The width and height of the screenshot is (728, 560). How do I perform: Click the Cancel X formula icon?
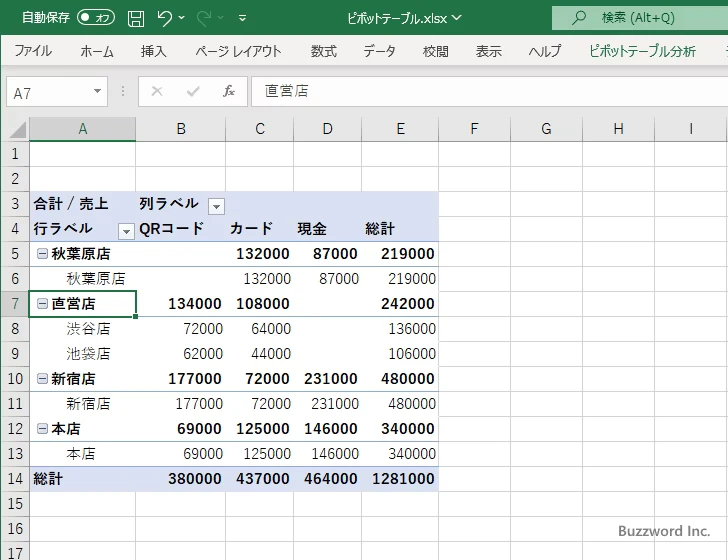pyautogui.click(x=157, y=91)
